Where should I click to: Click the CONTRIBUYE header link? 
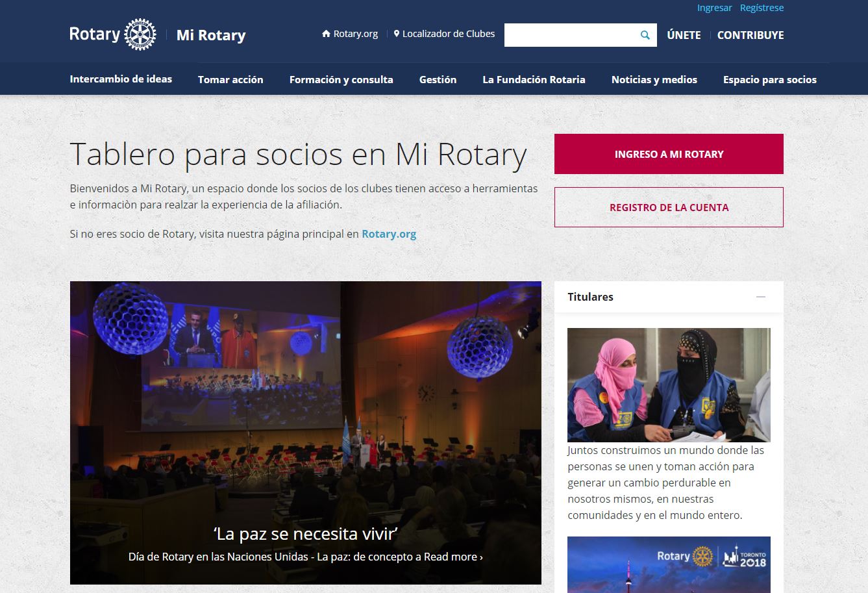click(x=750, y=35)
